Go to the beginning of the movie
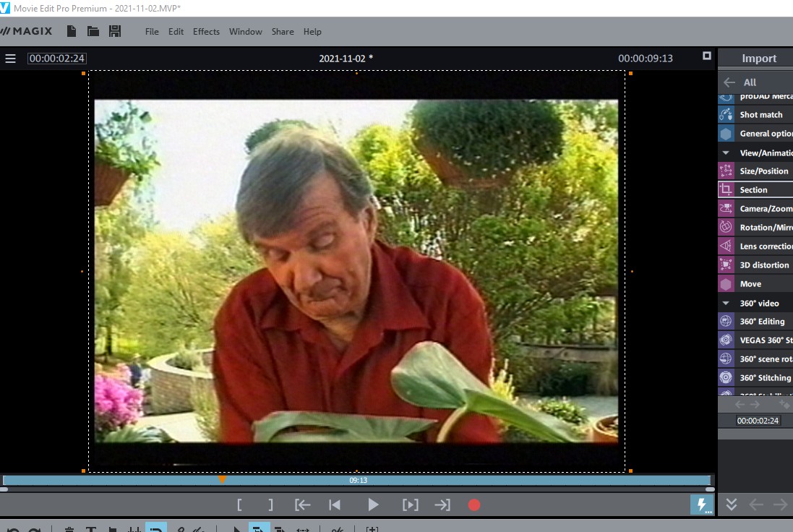Image resolution: width=793 pixels, height=532 pixels. click(x=334, y=505)
